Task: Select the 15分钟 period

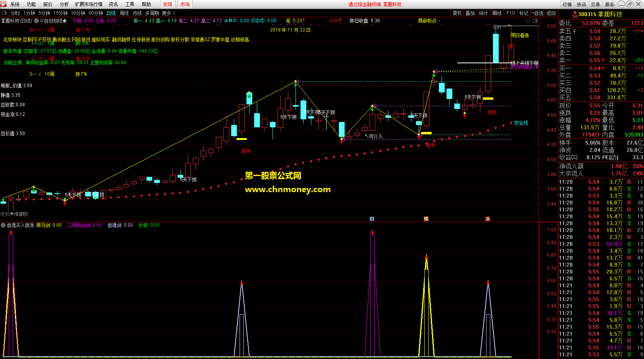Action: pos(61,13)
